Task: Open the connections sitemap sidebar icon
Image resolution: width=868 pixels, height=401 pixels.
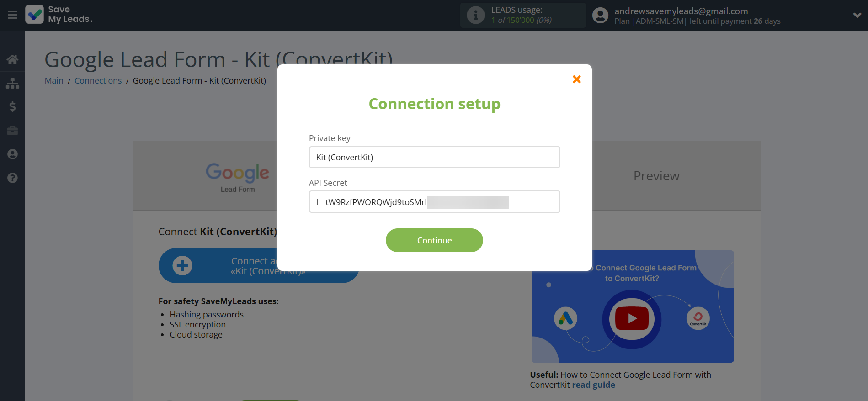Action: pyautogui.click(x=12, y=83)
